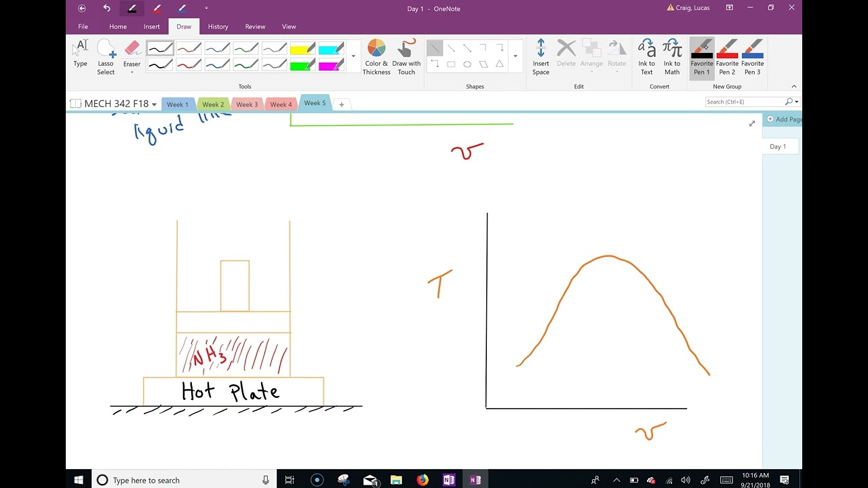868x488 pixels.
Task: Toggle Draw with Touch
Action: coord(406,57)
